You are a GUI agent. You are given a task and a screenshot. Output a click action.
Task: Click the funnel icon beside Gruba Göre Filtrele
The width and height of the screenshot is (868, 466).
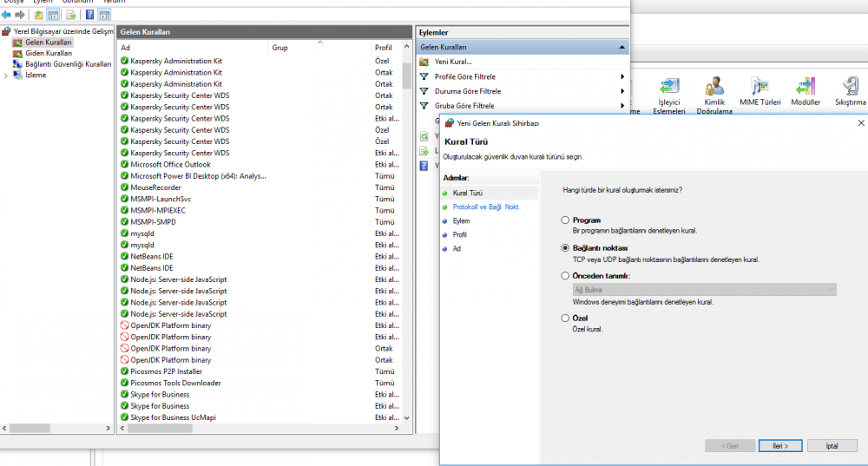pyautogui.click(x=424, y=106)
